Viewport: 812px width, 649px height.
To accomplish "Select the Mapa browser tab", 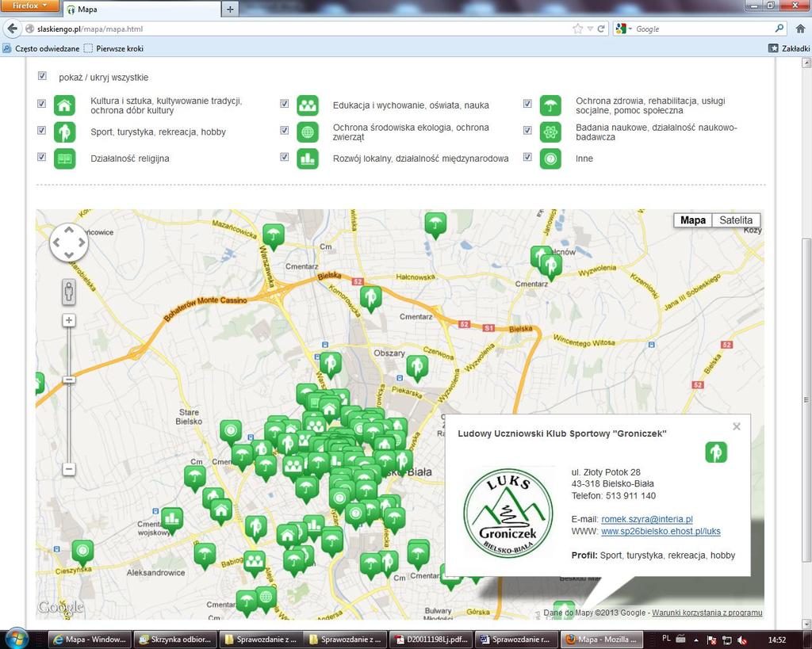I will click(x=143, y=10).
